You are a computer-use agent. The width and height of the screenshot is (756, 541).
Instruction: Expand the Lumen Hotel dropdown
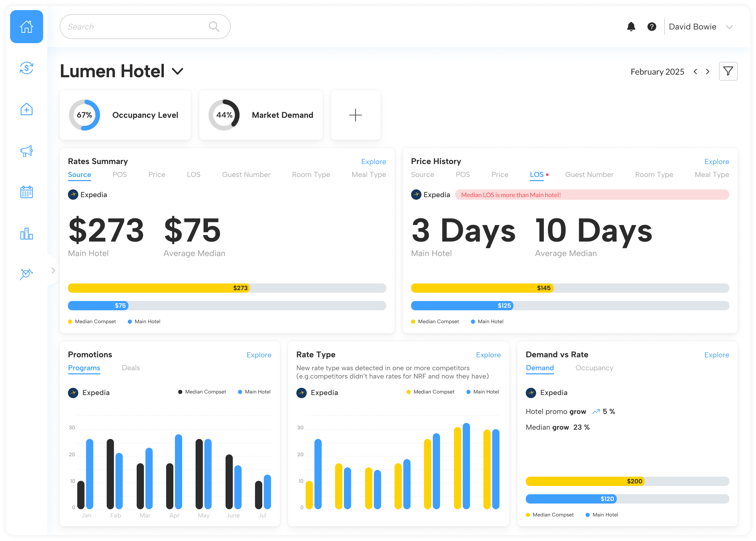click(x=177, y=71)
